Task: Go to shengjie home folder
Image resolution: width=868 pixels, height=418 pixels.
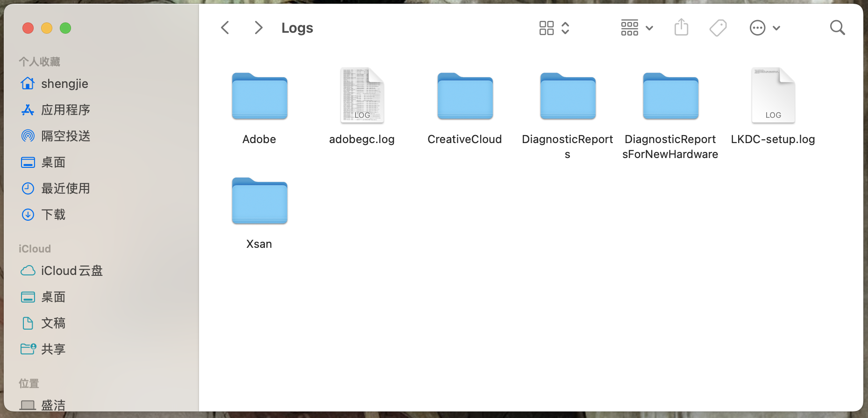Action: tap(64, 84)
